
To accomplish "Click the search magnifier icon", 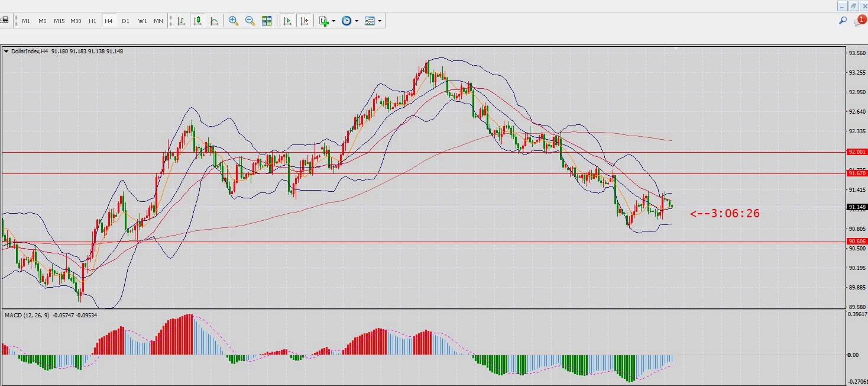I will pyautogui.click(x=843, y=21).
